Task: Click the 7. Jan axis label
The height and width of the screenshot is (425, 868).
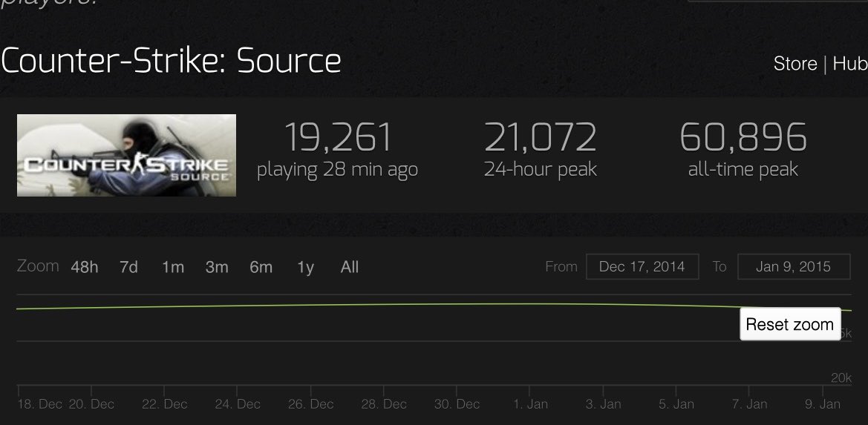Action: [749, 404]
